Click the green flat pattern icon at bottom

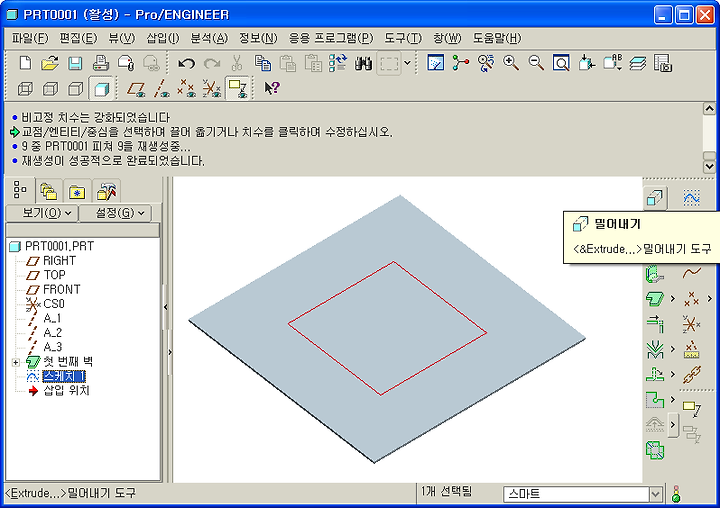click(x=655, y=450)
